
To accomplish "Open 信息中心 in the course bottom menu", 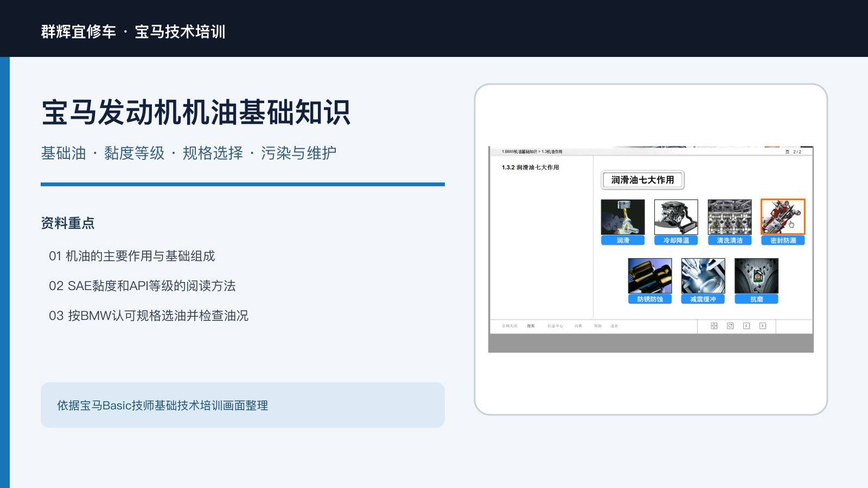I will [555, 326].
